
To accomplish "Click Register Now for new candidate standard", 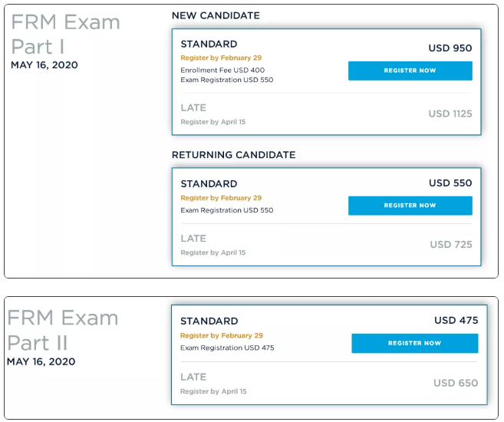I will tap(410, 71).
